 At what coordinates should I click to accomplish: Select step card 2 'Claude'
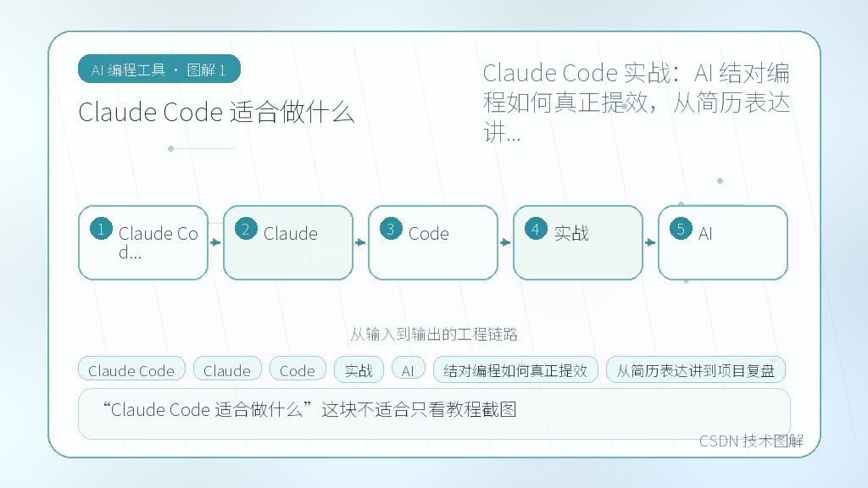pos(288,242)
